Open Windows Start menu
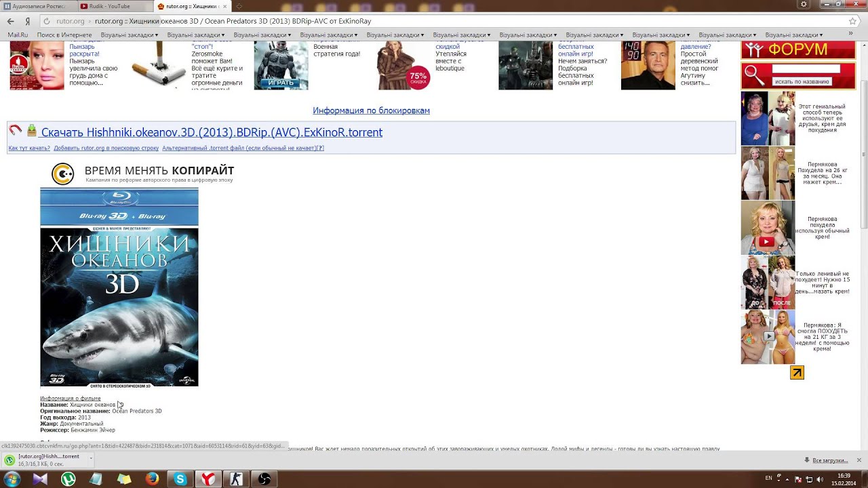The height and width of the screenshot is (488, 868). pos(12,479)
